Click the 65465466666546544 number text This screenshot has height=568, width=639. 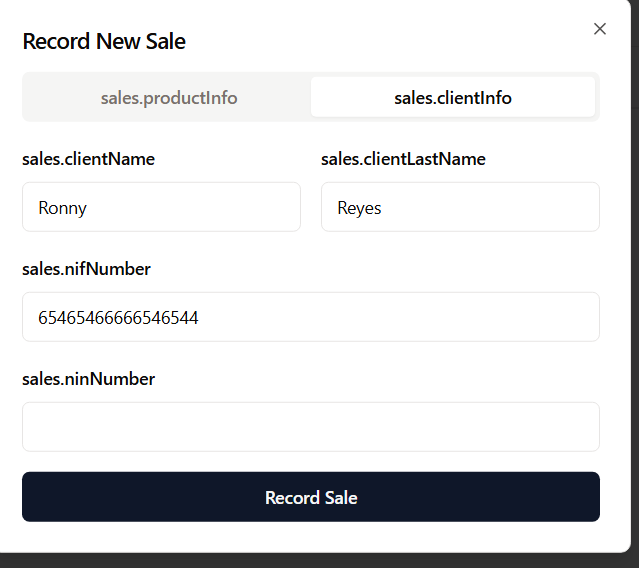pos(118,318)
